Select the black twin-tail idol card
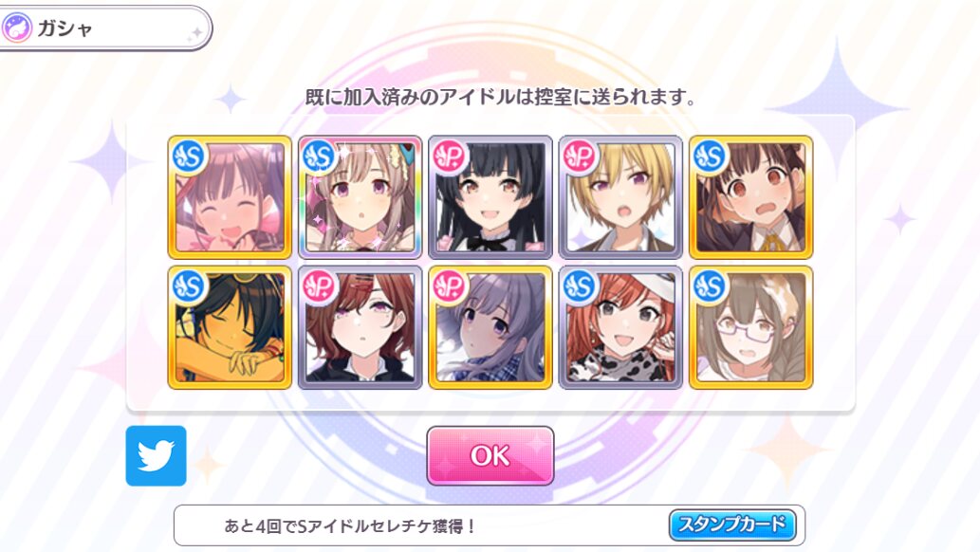 point(490,197)
